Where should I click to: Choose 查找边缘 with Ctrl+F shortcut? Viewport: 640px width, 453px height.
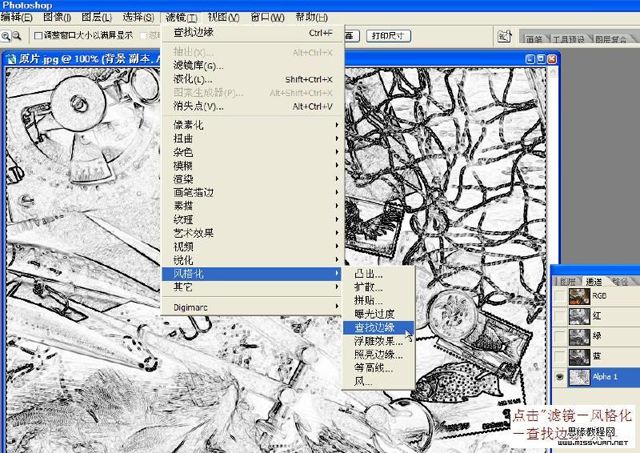click(x=253, y=33)
